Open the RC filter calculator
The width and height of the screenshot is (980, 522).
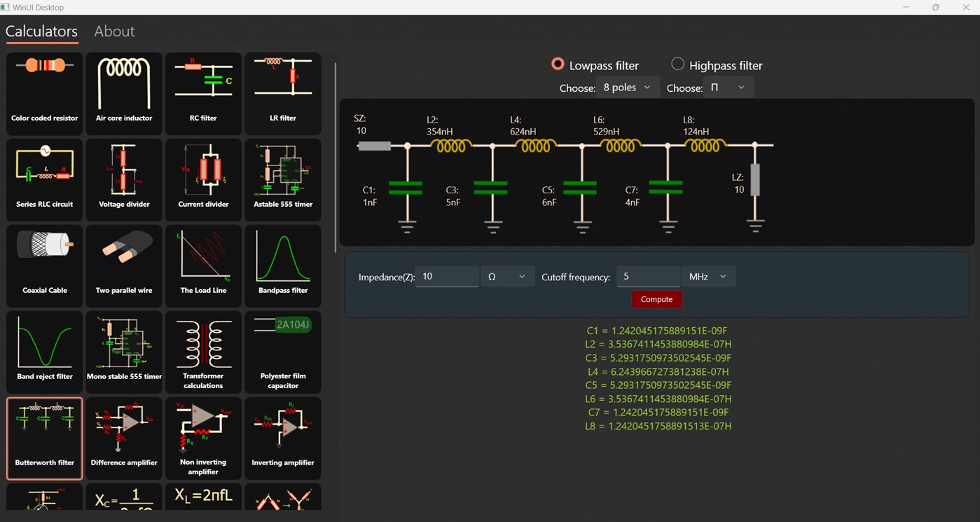point(203,93)
